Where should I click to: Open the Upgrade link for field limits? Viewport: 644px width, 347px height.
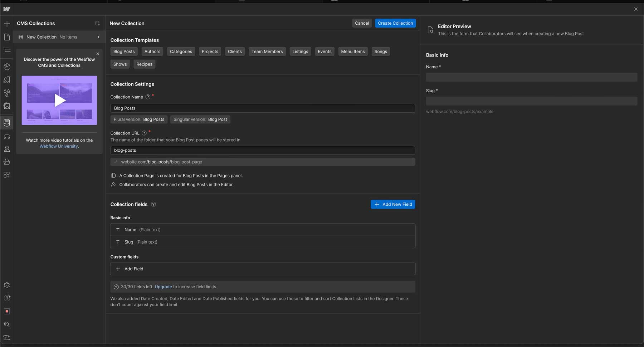[163, 287]
